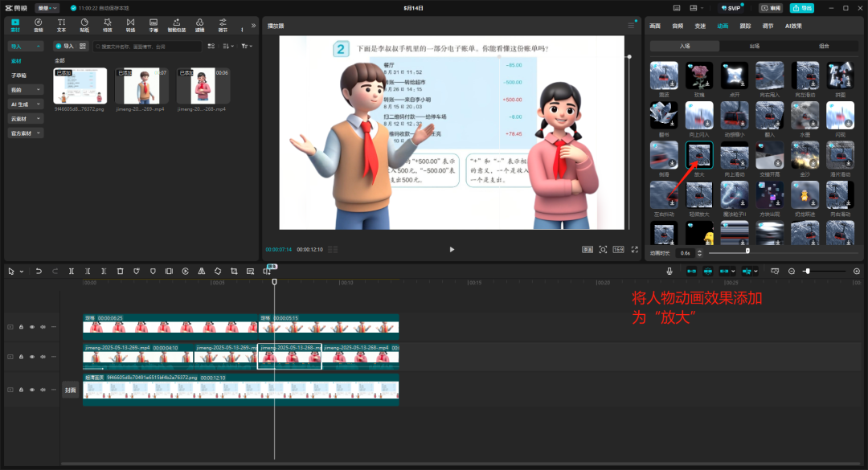This screenshot has height=470, width=868.
Task: Click the microphone record icon above timeline
Action: 669,272
